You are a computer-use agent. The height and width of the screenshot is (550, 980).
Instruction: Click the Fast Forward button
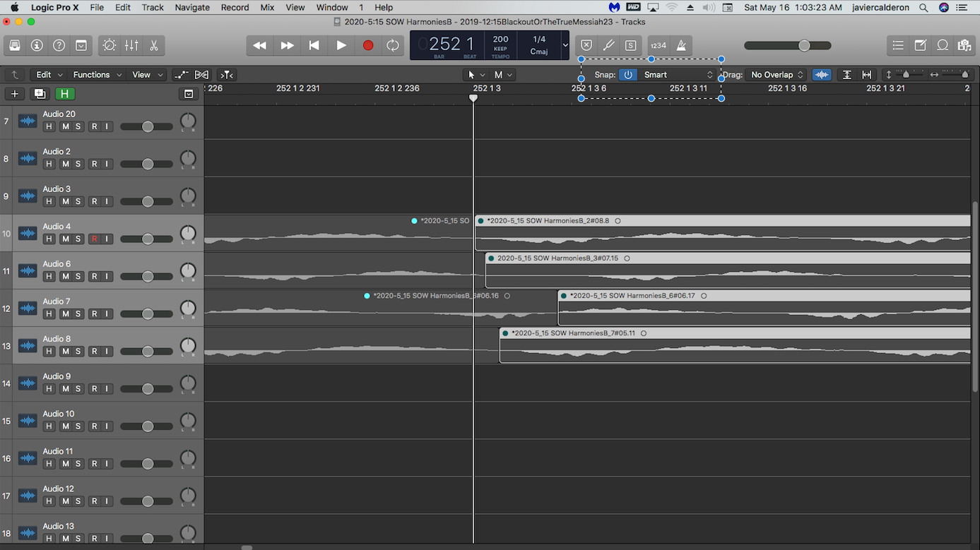287,45
